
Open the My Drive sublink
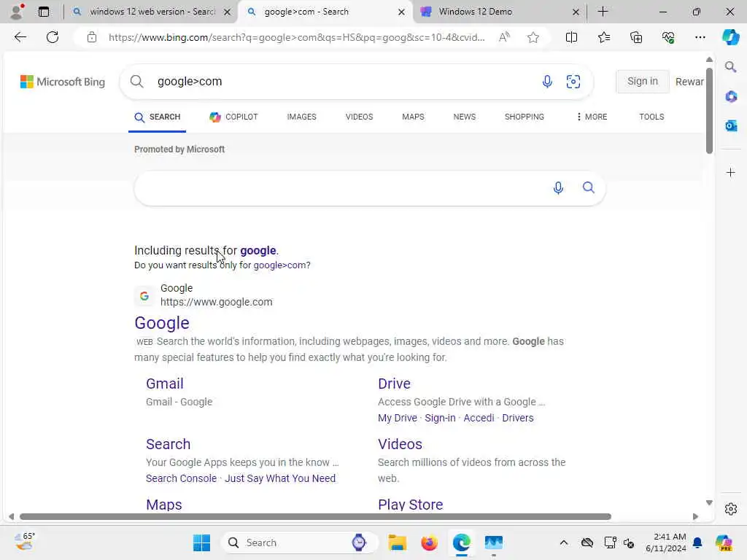click(x=398, y=418)
